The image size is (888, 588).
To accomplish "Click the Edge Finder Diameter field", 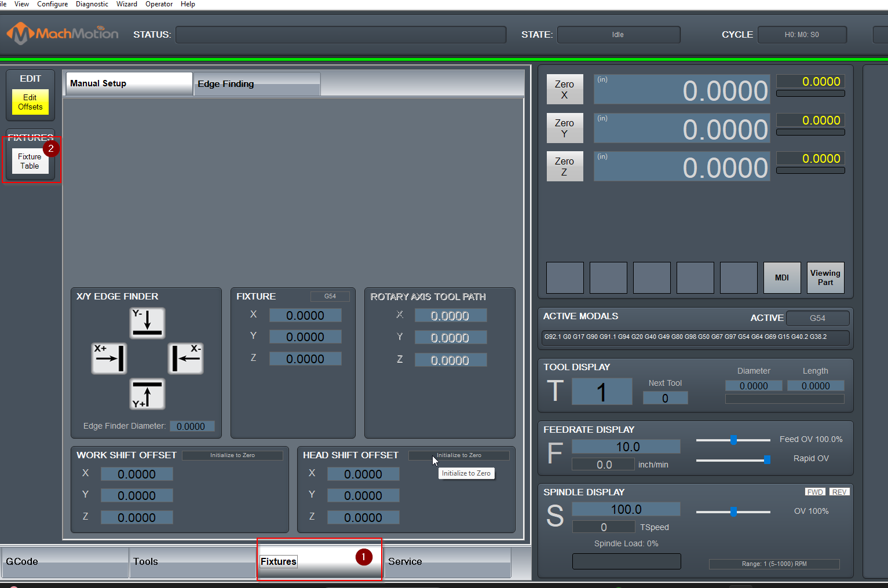I will point(191,426).
